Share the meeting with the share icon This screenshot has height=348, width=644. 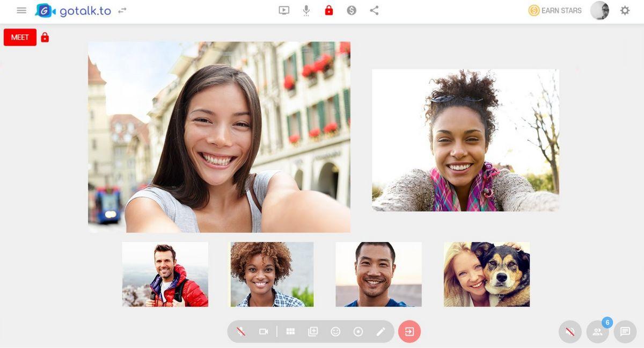click(x=374, y=10)
